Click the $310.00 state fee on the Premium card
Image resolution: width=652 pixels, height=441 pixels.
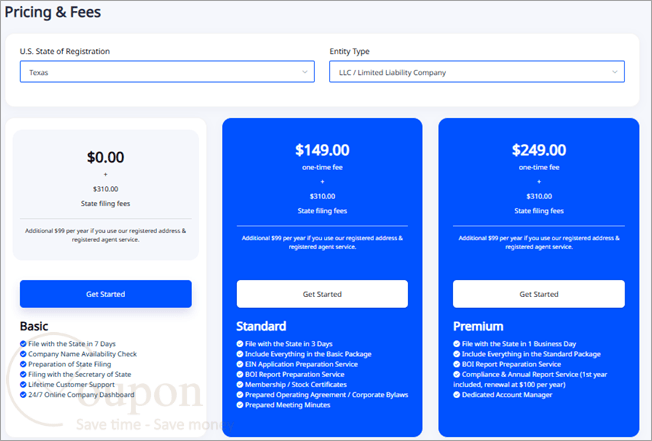coord(539,196)
